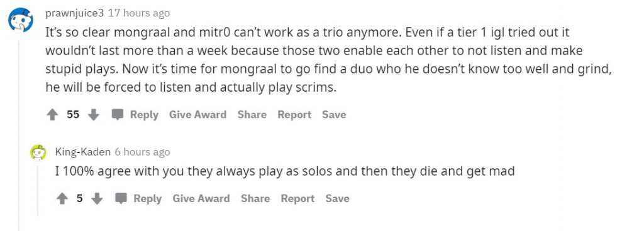Reply to prawnjuice3's comment
Screen dimensions: 644x231
click(x=144, y=115)
